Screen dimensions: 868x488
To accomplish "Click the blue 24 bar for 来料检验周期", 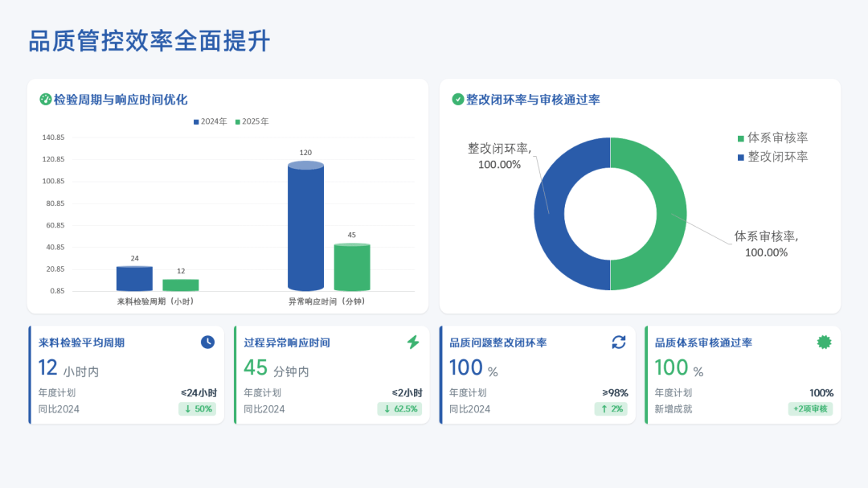I will pos(134,278).
